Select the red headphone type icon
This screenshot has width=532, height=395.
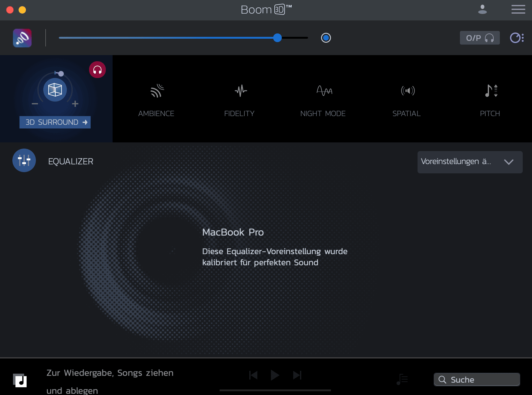97,70
